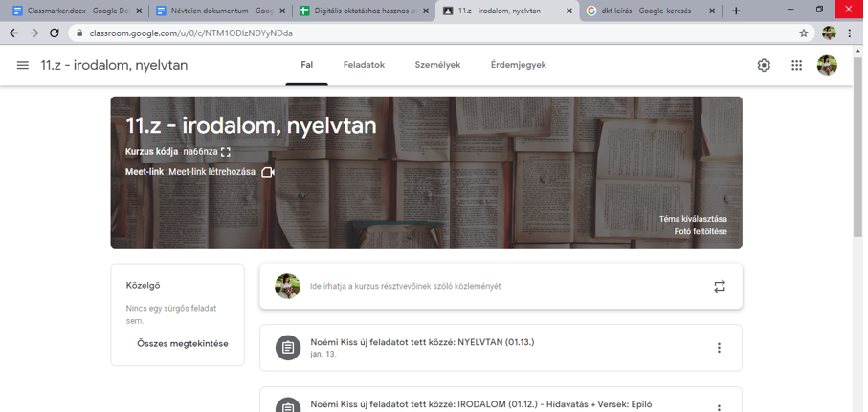Open the IRODALOM (01.12.) Hídavatás post
This screenshot has width=868, height=412.
pyautogui.click(x=501, y=400)
